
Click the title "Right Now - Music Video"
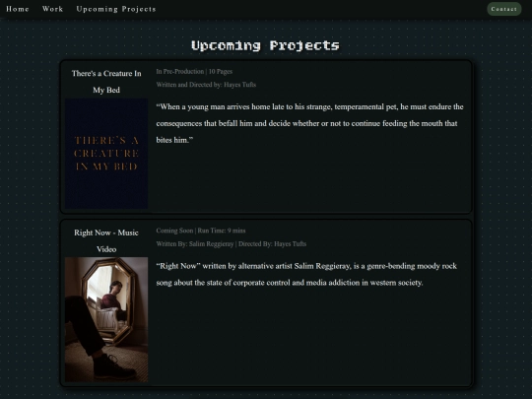pos(106,241)
